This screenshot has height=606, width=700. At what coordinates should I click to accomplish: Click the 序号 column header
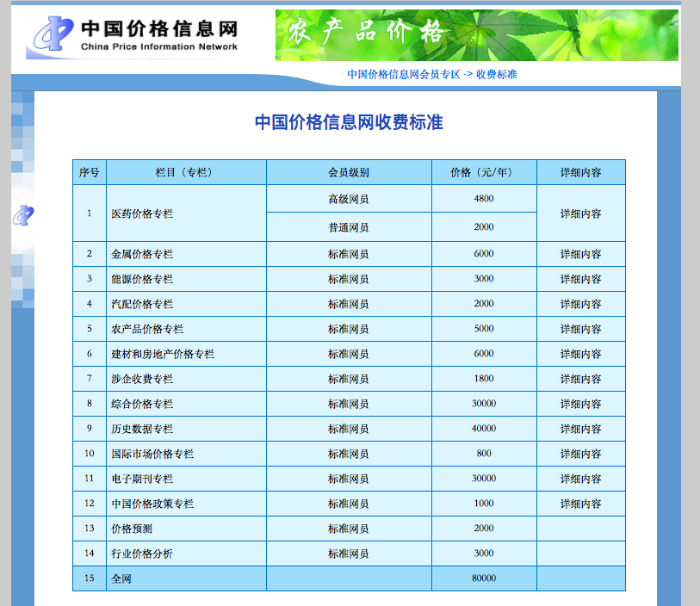(90, 172)
